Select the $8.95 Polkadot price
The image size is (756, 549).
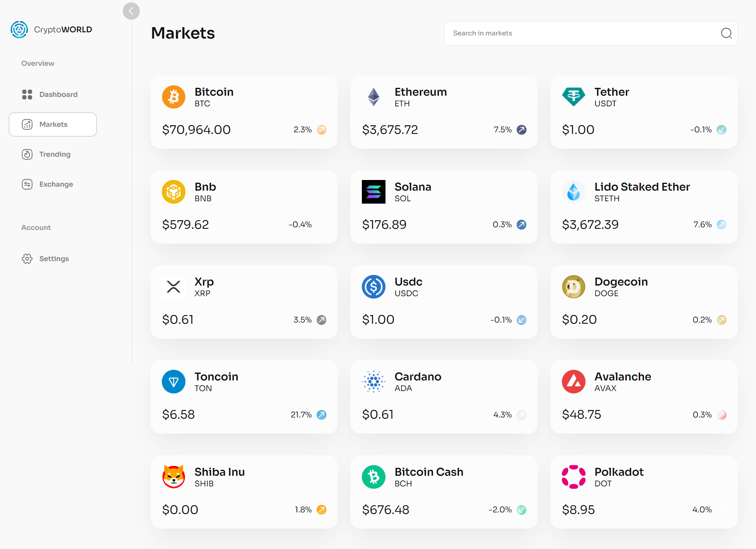(578, 510)
